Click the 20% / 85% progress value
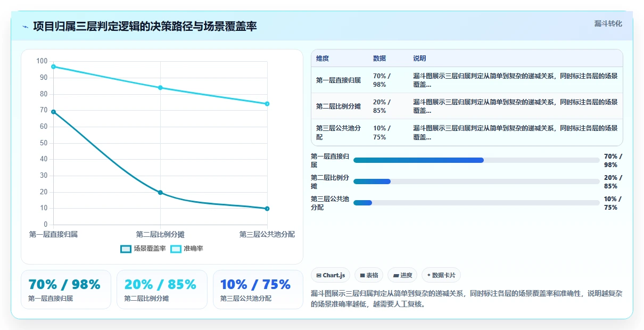This screenshot has height=330, width=644. click(x=613, y=182)
